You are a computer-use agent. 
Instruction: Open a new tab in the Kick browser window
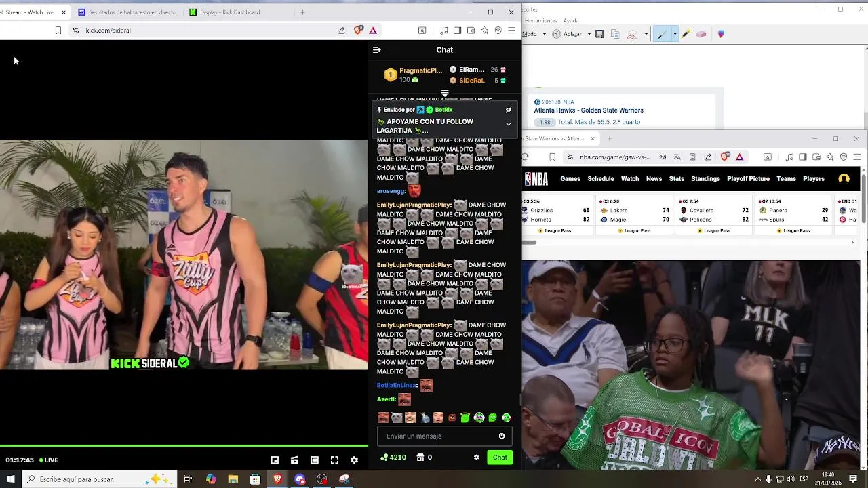302,12
